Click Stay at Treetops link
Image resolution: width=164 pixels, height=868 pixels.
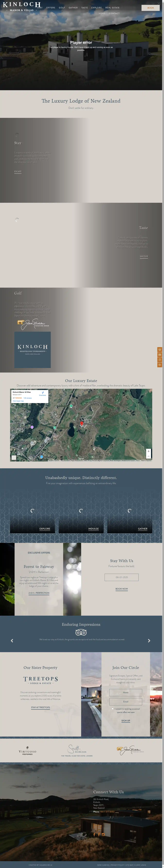[x=40, y=708]
